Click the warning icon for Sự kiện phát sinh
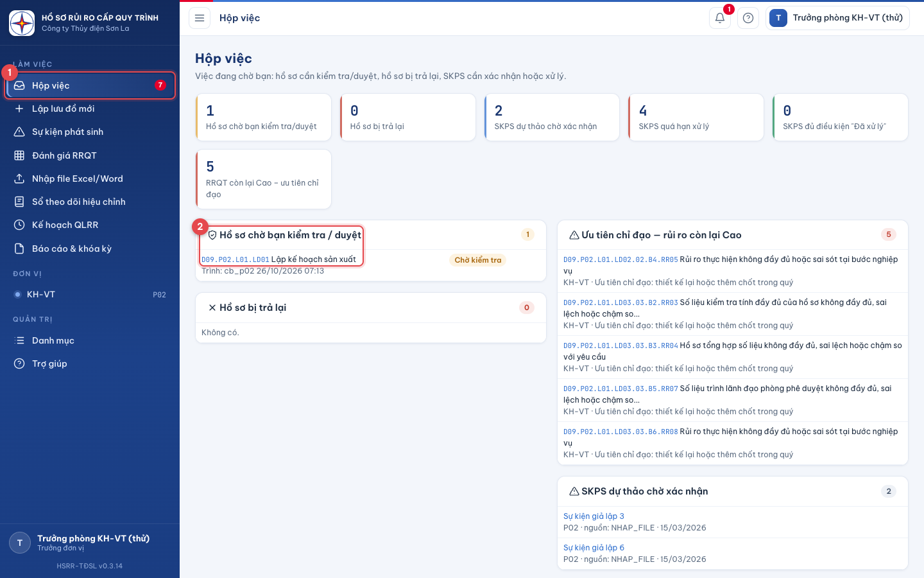This screenshot has height=578, width=924. click(19, 132)
